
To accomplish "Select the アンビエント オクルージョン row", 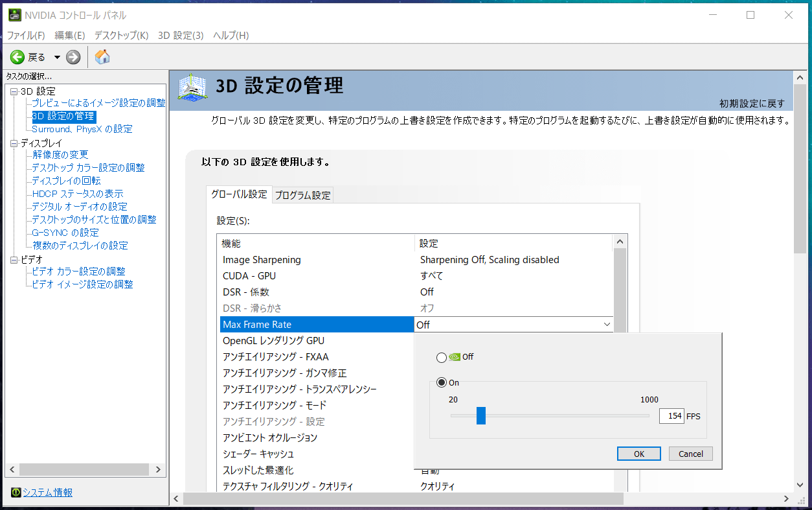I will pos(317,438).
